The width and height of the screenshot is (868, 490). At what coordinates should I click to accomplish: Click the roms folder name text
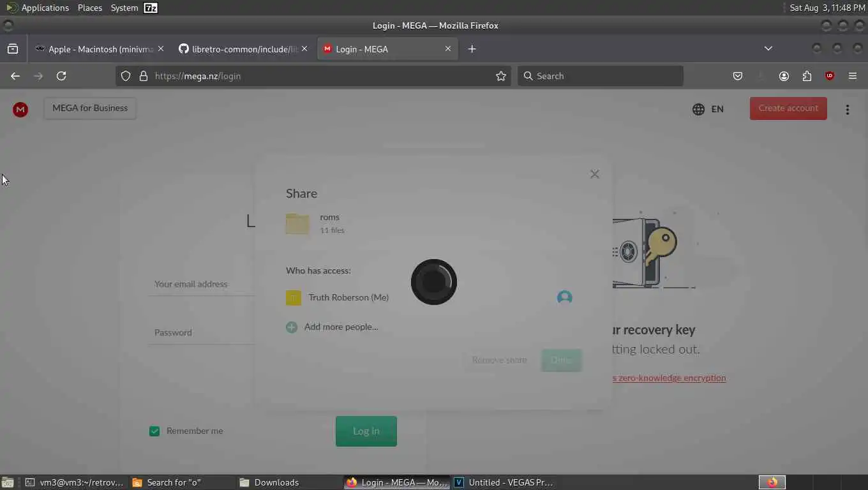coord(329,217)
